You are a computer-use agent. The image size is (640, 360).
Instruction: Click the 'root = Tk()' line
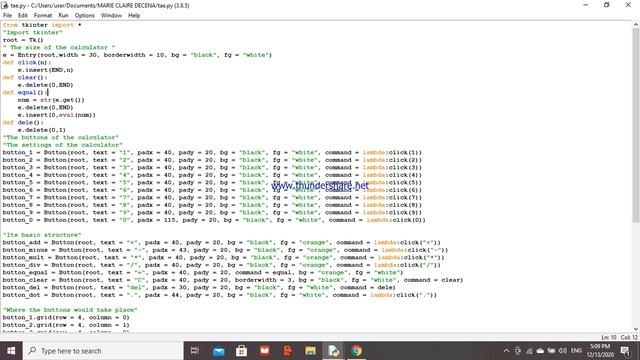23,40
